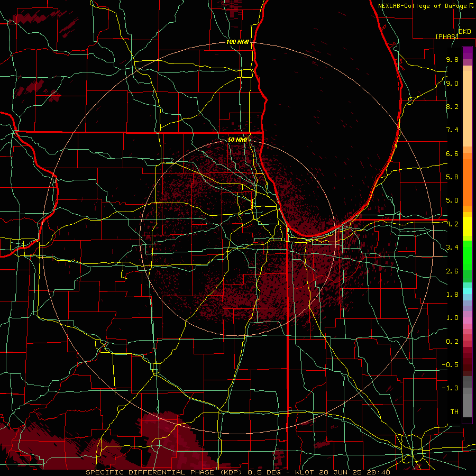476x476 pixels.
Task: Click the 1.0 value on the scale
Action: click(x=452, y=318)
